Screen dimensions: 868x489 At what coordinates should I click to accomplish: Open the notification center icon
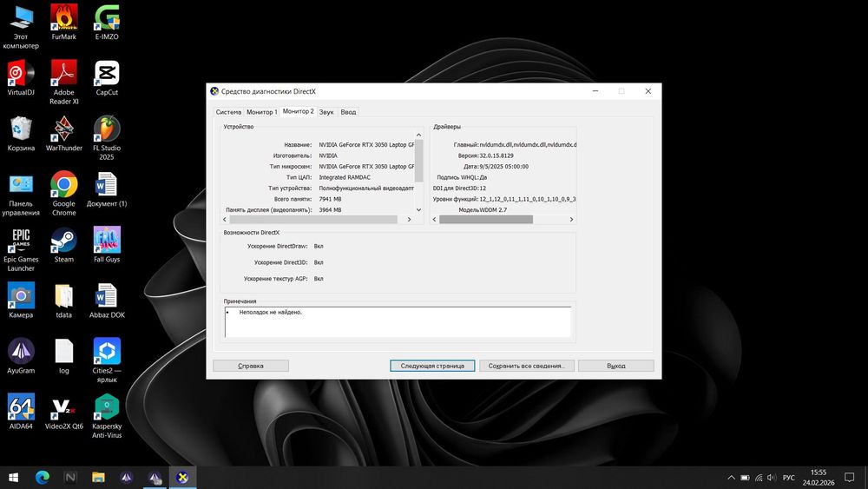[x=849, y=478]
